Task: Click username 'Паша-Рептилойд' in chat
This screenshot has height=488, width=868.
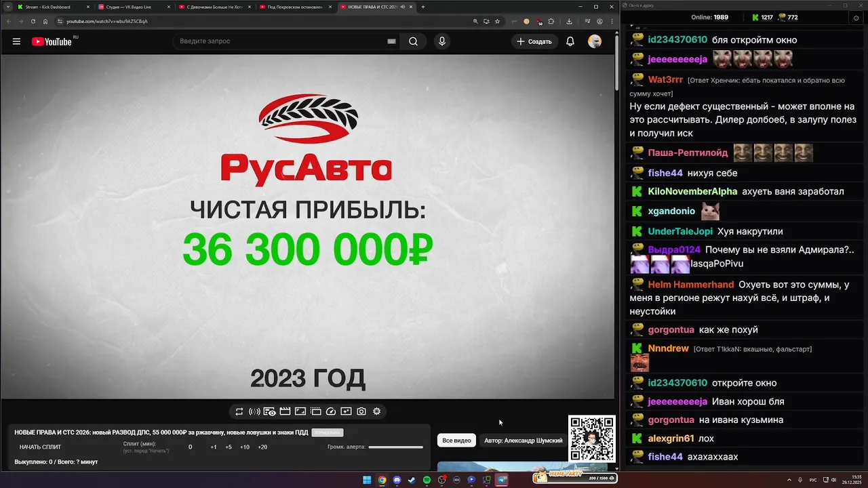Action: (x=688, y=153)
